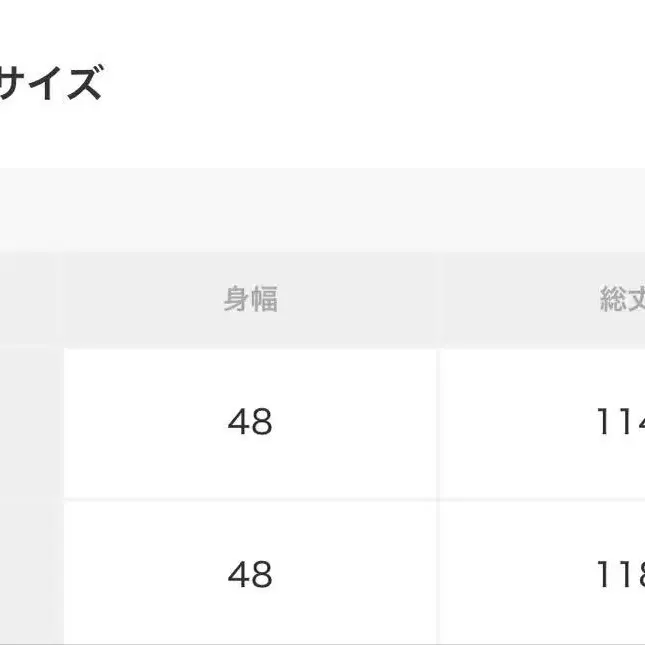Click the light gray band above table header
The width and height of the screenshot is (645, 645).
point(322,210)
